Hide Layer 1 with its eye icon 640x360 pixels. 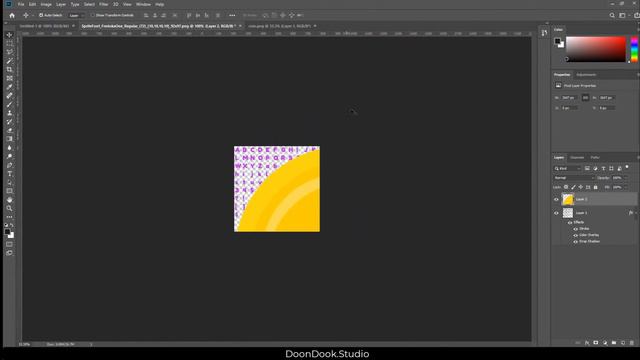556,213
